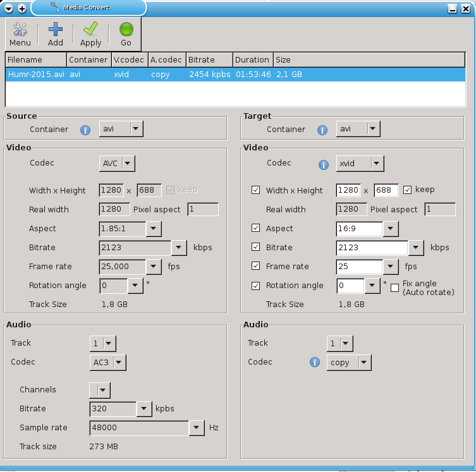
Task: Sort by A.codec column header
Action: [x=168, y=60]
